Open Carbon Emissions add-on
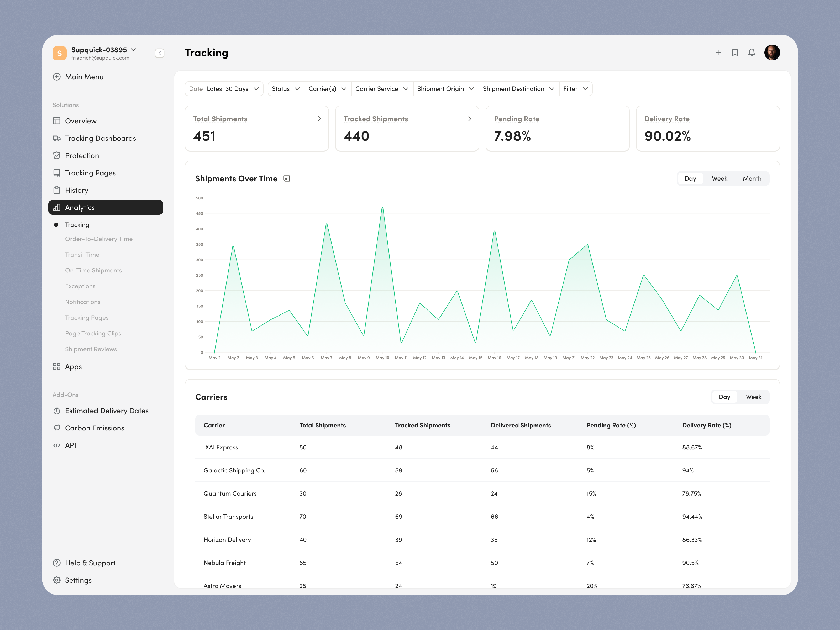 coord(94,428)
